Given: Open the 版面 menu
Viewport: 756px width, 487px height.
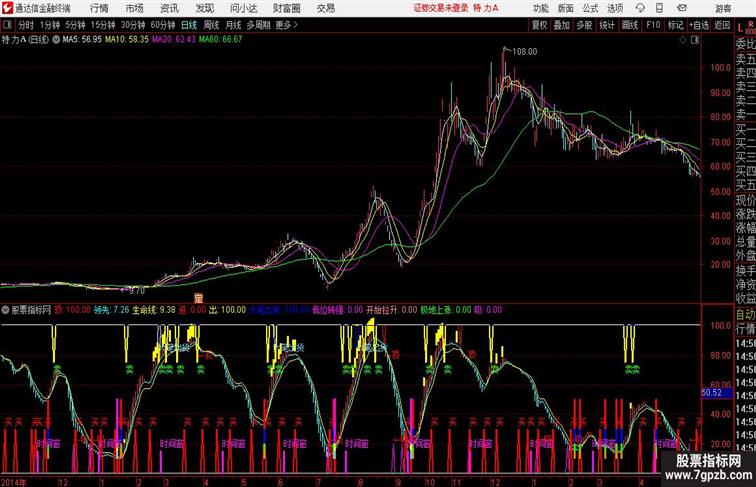Looking at the screenshot, I should [566, 8].
